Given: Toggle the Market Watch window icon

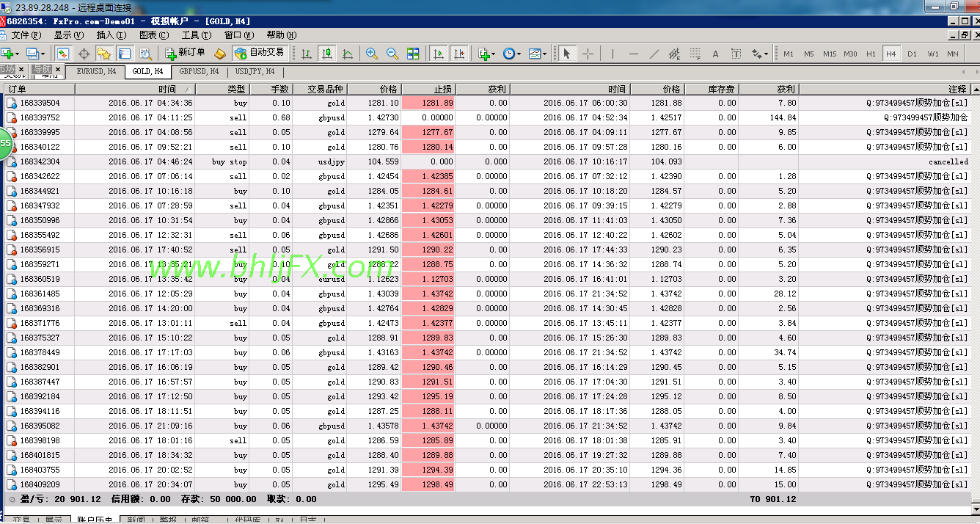Looking at the screenshot, I should point(63,54).
